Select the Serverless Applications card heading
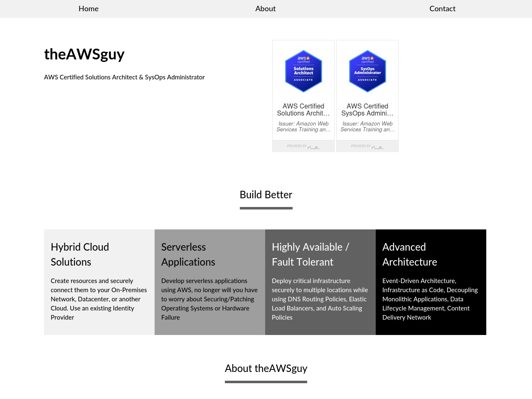Image resolution: width=532 pixels, height=399 pixels. [188, 254]
